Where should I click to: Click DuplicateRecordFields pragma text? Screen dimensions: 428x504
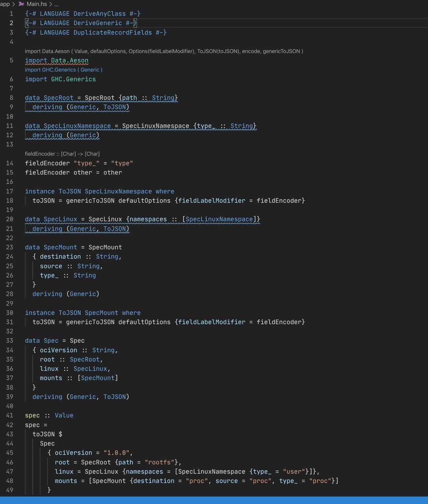point(113,33)
